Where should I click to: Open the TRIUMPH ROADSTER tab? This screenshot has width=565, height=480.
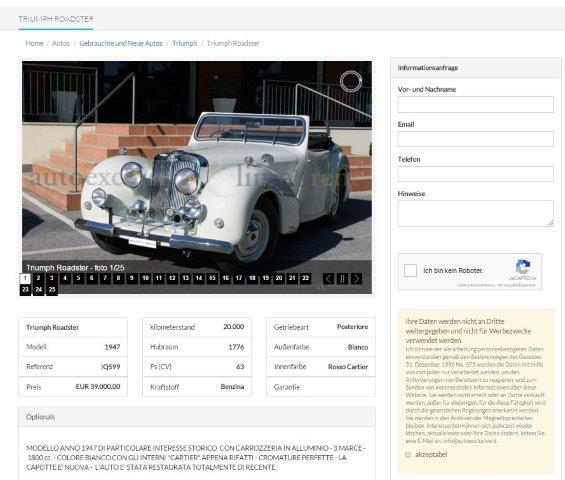pos(56,19)
